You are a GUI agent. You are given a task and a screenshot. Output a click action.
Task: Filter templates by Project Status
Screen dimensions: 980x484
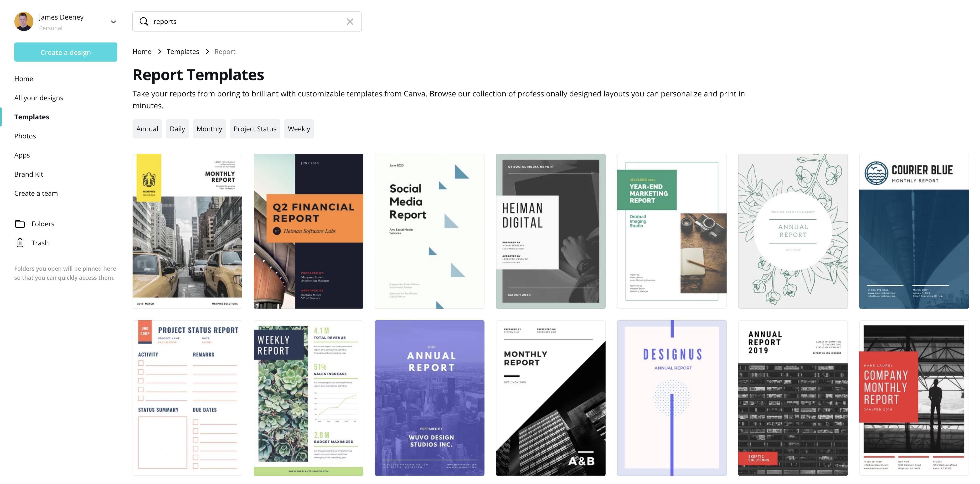click(x=255, y=129)
